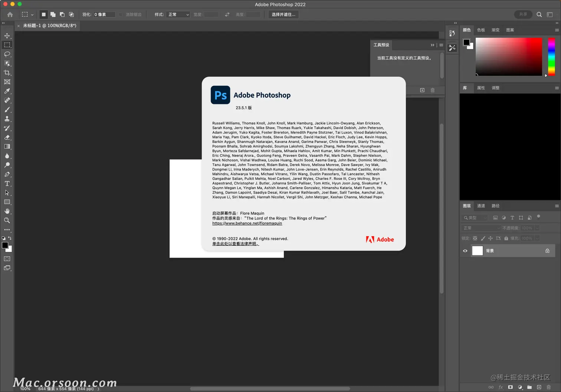This screenshot has height=392, width=561.
Task: Switch to the 渐变 Gradients tab
Action: (495, 30)
